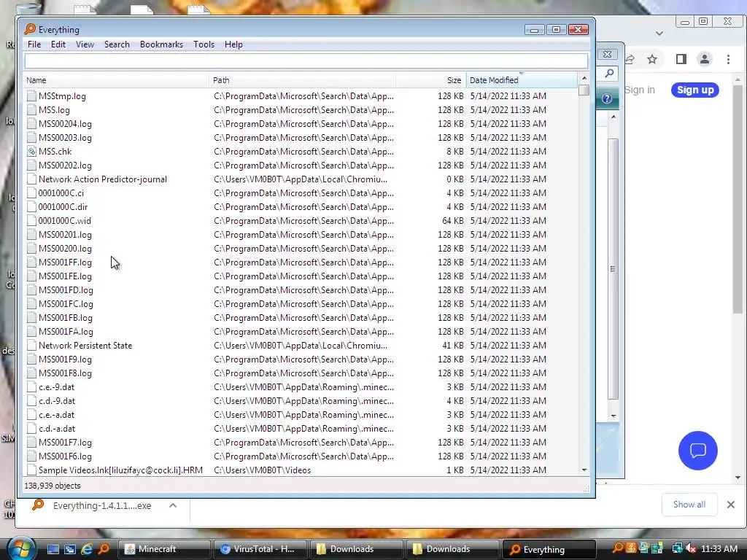Click the file icon of c.d.-a.dat
Viewport: 747px width, 560px height.
[31, 429]
